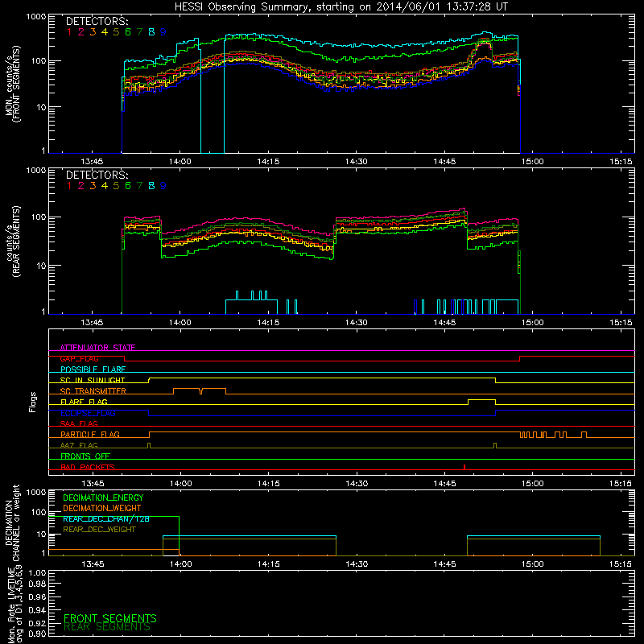The width and height of the screenshot is (644, 644).
Task: Click the SC_TRANSMITTER flag label
Action: pos(93,391)
